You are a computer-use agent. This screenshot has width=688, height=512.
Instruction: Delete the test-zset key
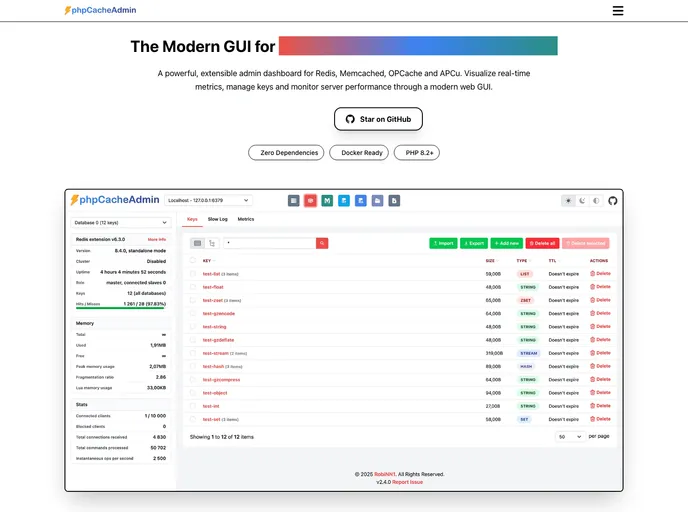[600, 300]
